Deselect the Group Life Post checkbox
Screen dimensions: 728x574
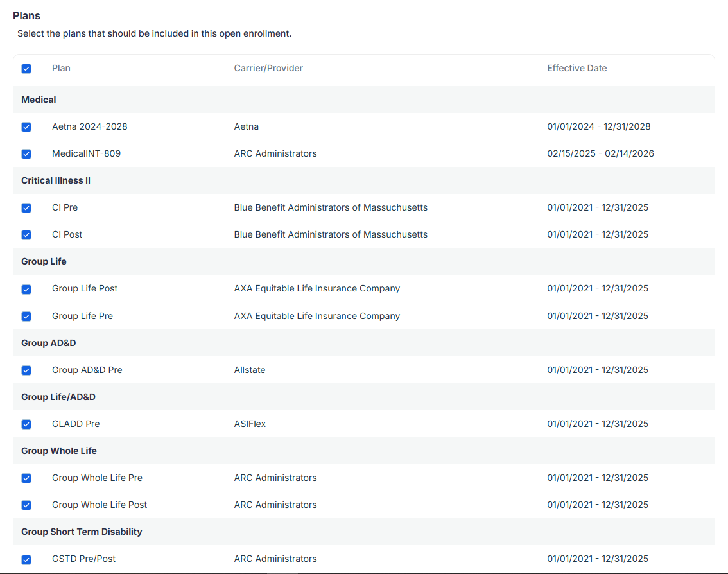(26, 290)
